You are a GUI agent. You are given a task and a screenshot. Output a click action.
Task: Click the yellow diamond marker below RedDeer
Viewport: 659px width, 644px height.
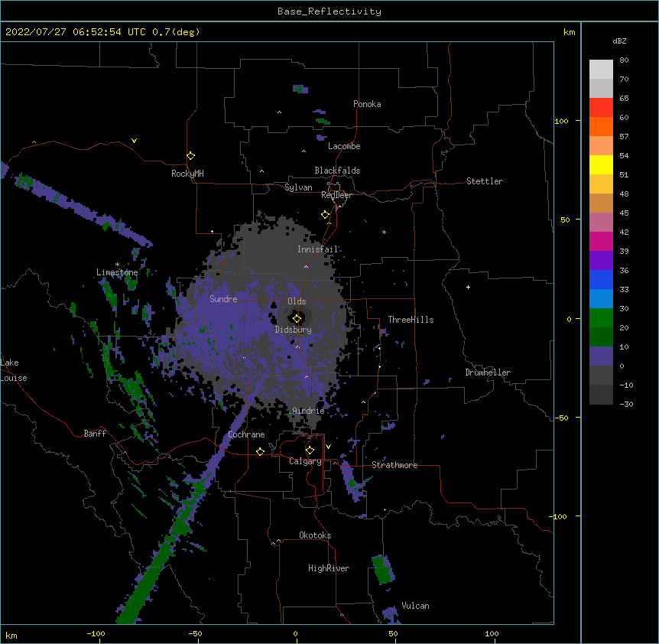coord(325,215)
